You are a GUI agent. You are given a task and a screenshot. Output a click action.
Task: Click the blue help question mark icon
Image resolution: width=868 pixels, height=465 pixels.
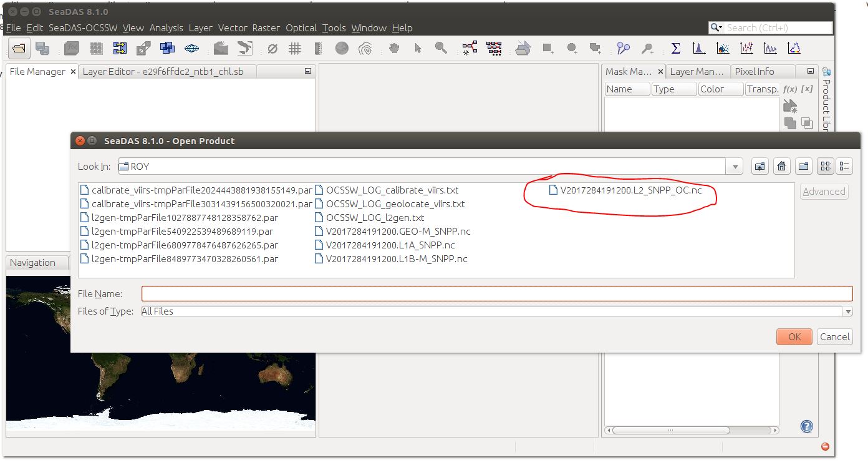[807, 427]
